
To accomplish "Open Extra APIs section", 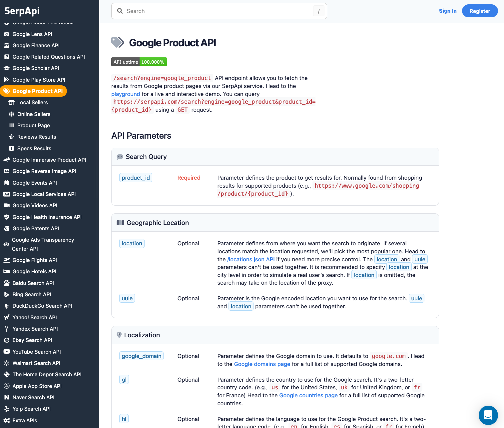I will coord(25,420).
